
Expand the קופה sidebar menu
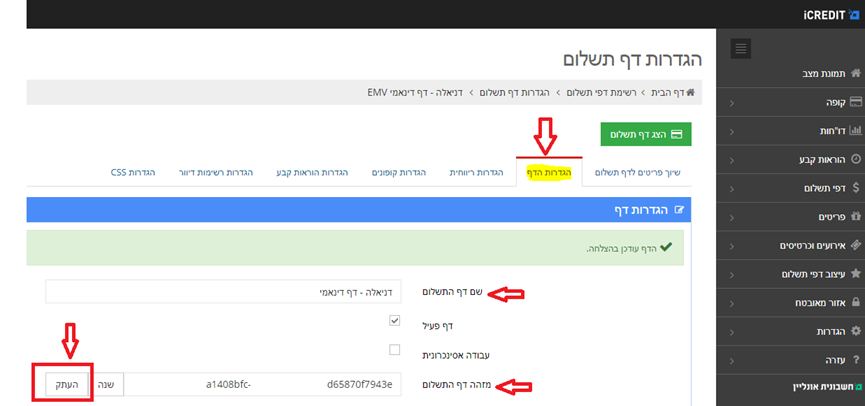coord(731,103)
